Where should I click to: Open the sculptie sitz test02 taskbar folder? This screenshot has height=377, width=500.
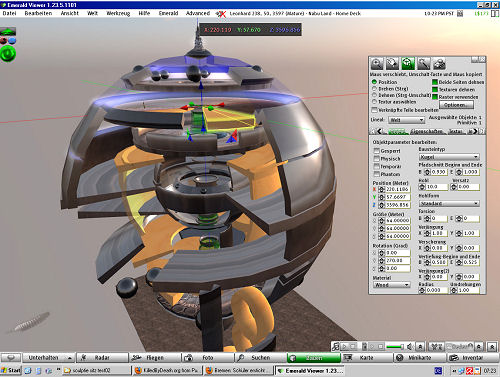tap(96, 370)
